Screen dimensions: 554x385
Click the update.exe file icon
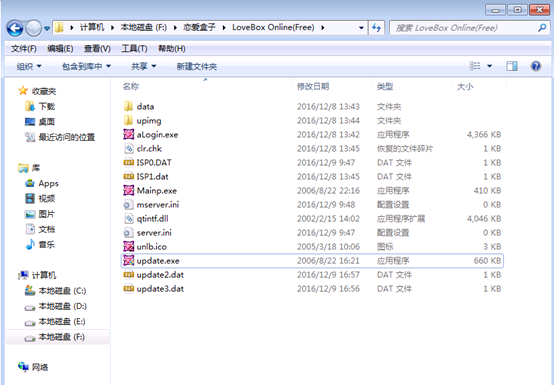pyautogui.click(x=129, y=261)
